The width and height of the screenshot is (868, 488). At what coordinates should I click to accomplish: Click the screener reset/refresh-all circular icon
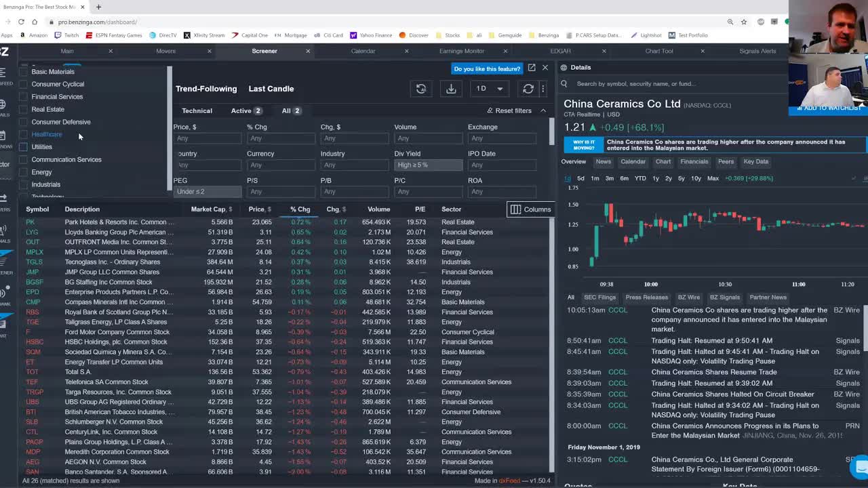point(421,89)
